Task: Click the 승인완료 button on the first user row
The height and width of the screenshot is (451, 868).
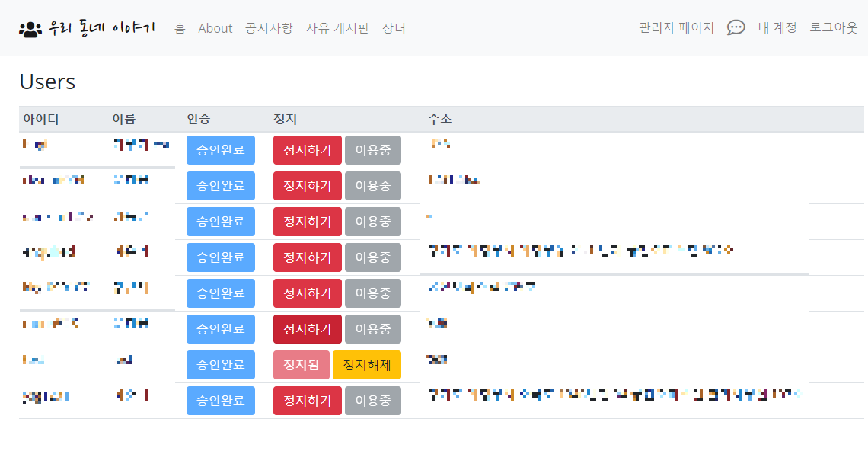Action: click(x=220, y=149)
